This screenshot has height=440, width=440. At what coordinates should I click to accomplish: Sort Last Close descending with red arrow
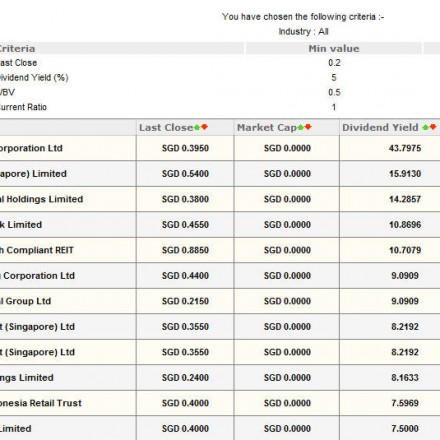[x=204, y=127]
